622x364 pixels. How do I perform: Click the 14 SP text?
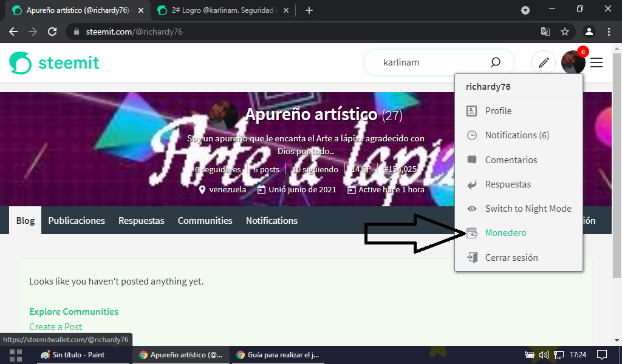361,169
